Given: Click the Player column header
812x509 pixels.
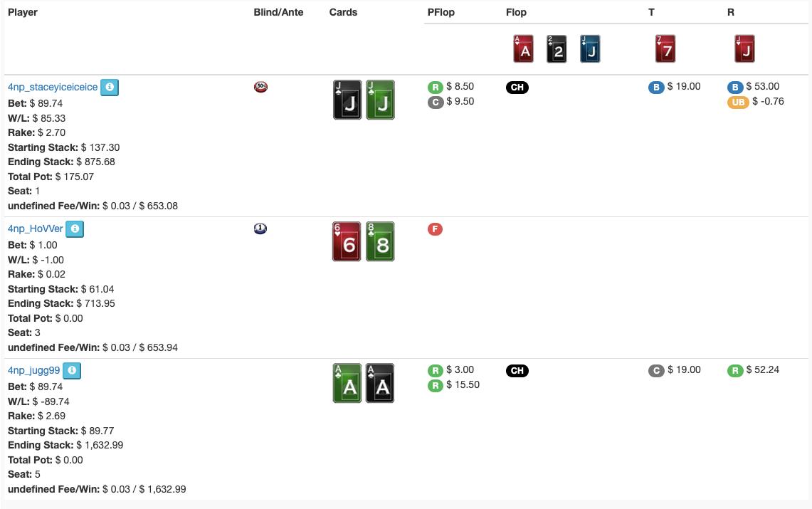Looking at the screenshot, I should (23, 12).
